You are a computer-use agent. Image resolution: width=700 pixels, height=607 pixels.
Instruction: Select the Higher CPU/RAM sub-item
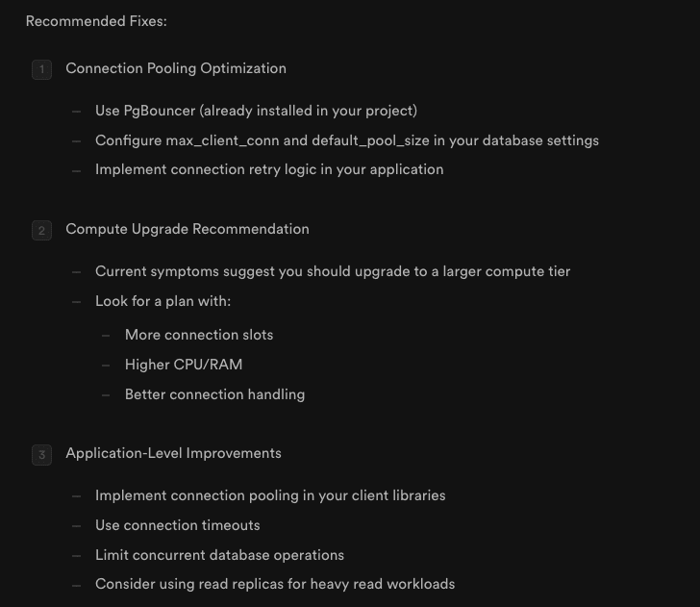click(184, 365)
